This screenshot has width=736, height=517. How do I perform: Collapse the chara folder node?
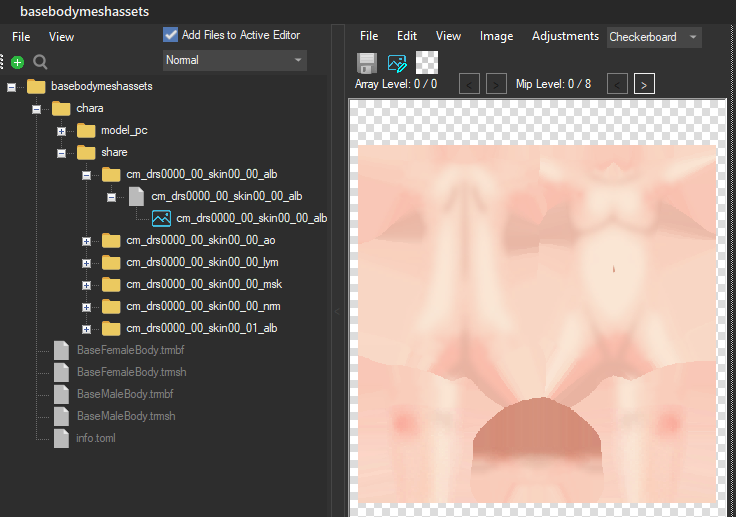pyautogui.click(x=36, y=109)
